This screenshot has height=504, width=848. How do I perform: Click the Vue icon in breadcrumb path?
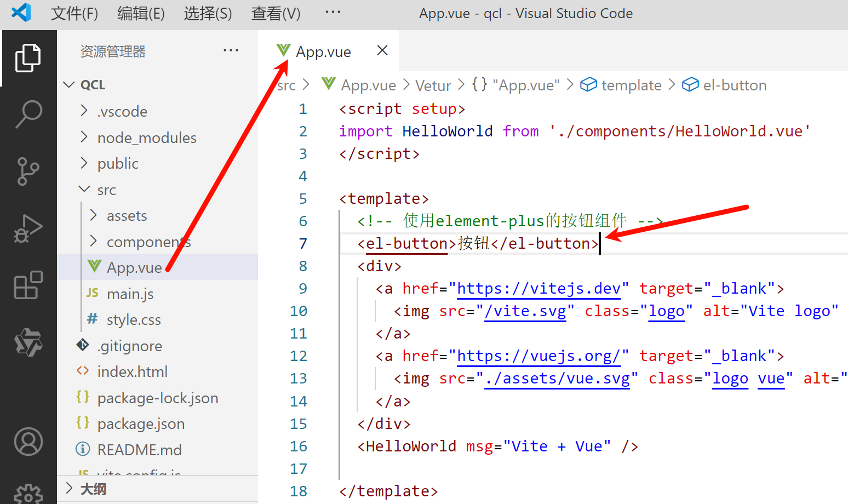click(329, 84)
